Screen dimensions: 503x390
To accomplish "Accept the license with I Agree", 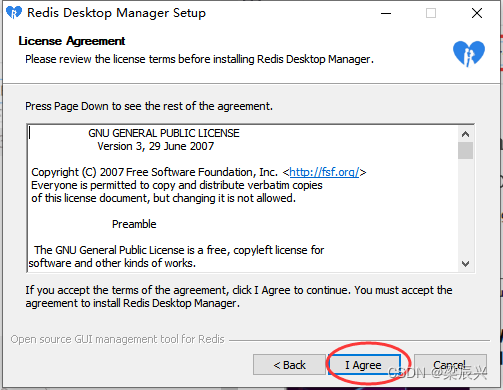I will 364,365.
